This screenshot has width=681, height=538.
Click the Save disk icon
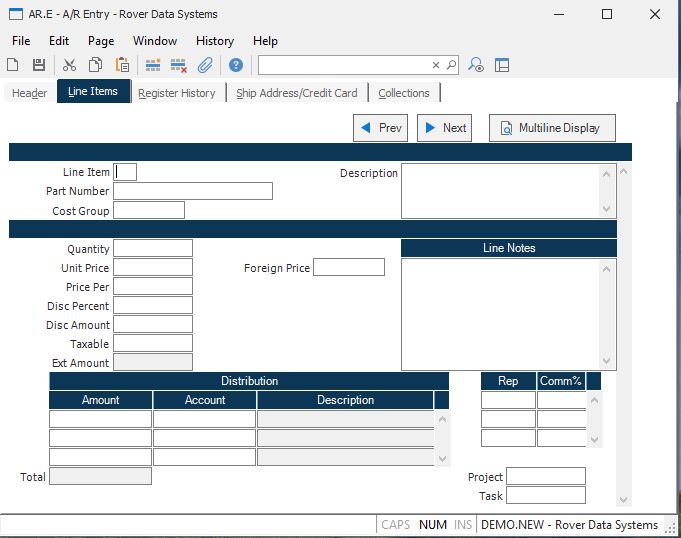click(38, 65)
